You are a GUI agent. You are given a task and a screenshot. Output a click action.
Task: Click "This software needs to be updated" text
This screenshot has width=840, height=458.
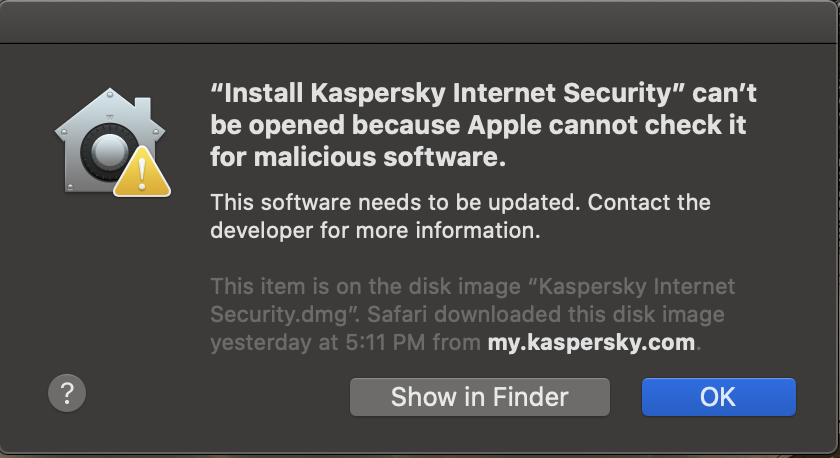[394, 203]
